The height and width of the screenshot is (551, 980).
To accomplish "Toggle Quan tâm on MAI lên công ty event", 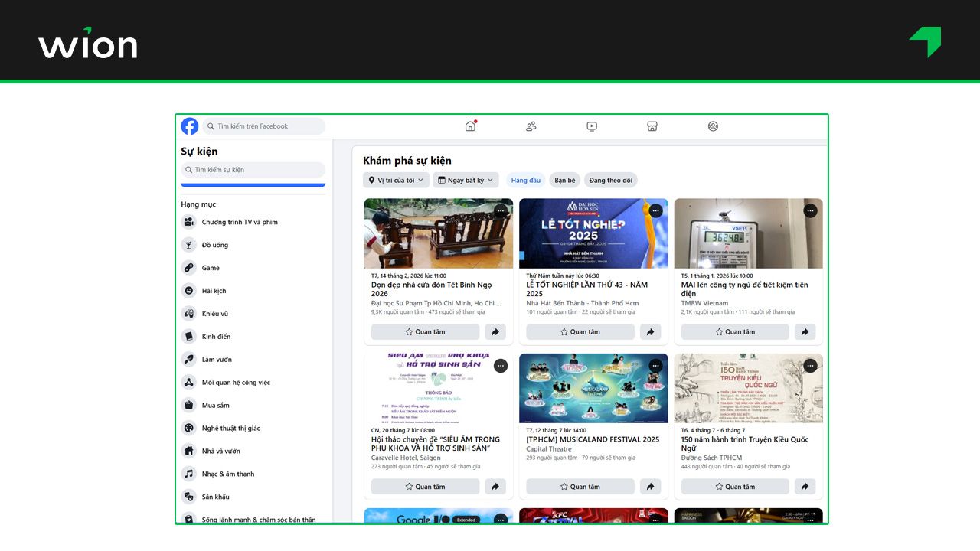I will [734, 332].
